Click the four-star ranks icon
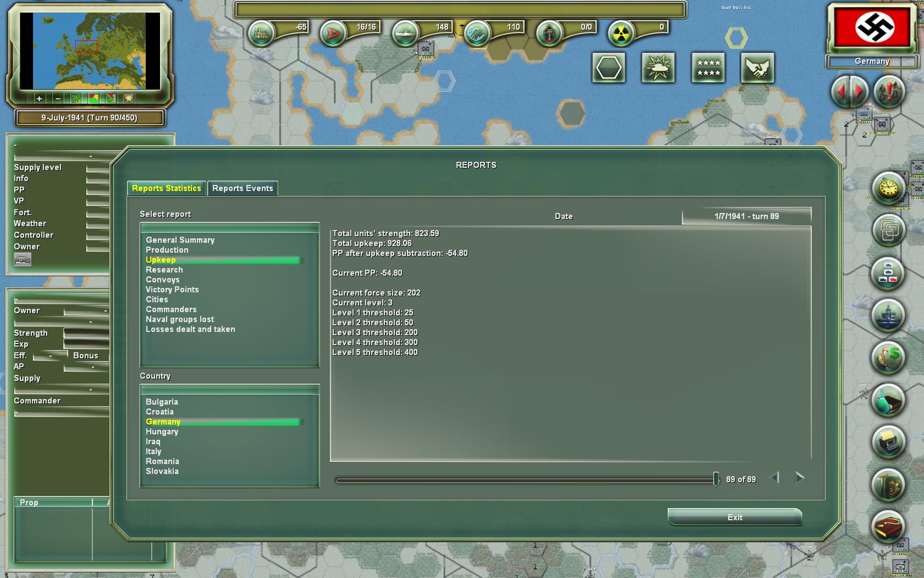The width and height of the screenshot is (924, 578). (708, 67)
